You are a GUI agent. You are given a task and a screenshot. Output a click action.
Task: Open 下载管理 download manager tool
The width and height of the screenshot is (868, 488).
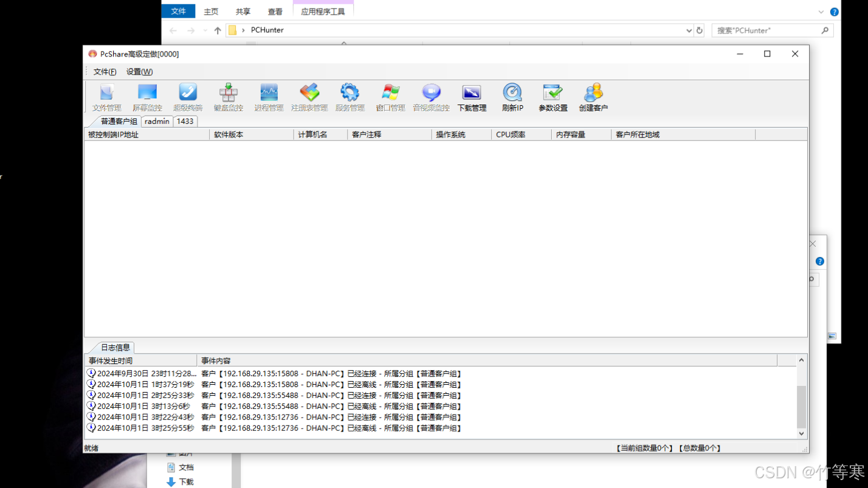coord(472,98)
